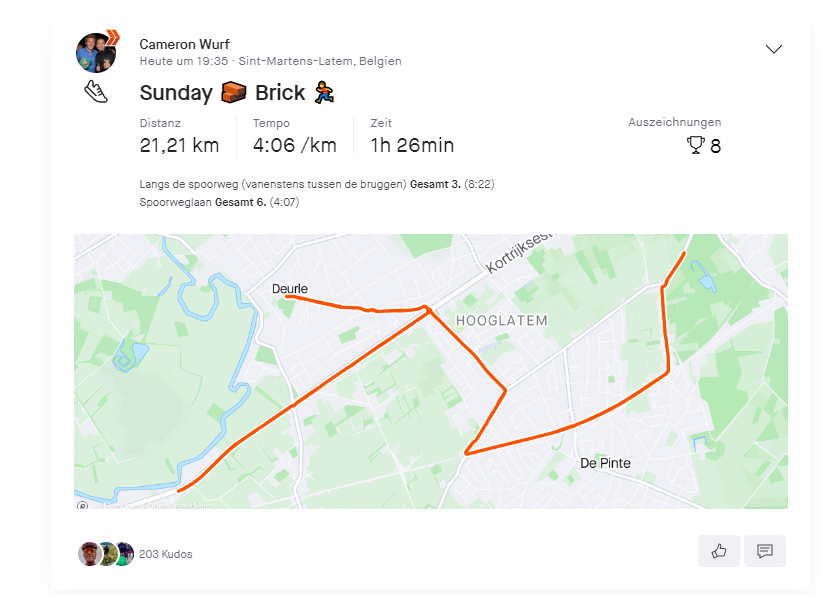Viewport: 823px width, 595px height.
Task: Open the Langs de spoorweg segment
Action: click(x=274, y=184)
